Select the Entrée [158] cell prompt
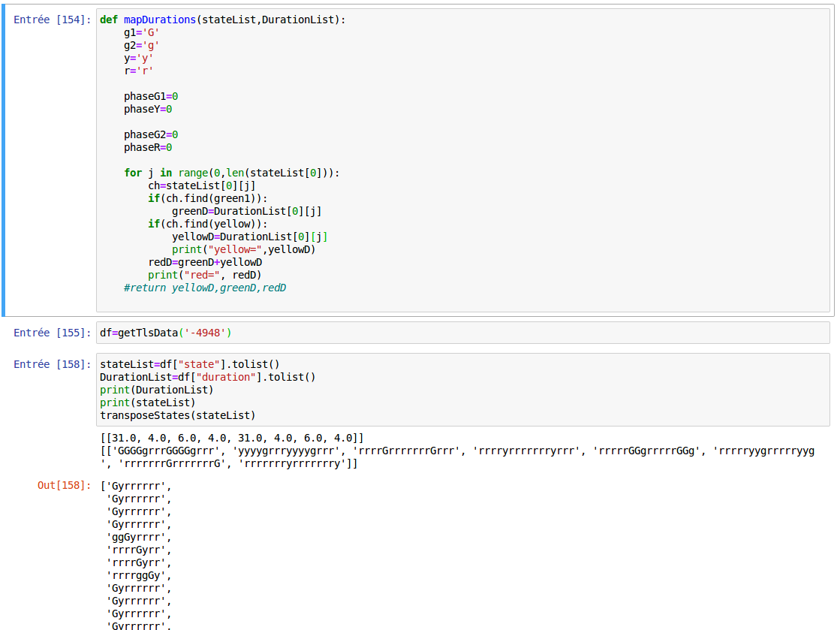840x630 pixels. 53,364
